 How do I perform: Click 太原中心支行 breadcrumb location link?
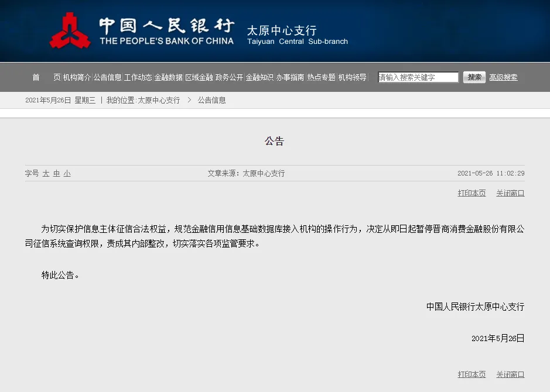click(x=159, y=100)
